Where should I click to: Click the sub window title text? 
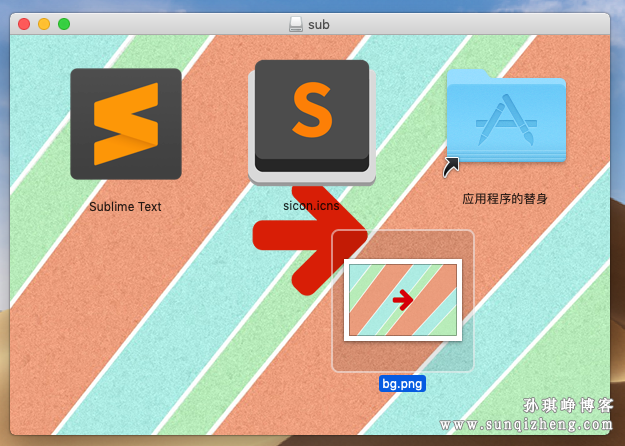pos(319,25)
